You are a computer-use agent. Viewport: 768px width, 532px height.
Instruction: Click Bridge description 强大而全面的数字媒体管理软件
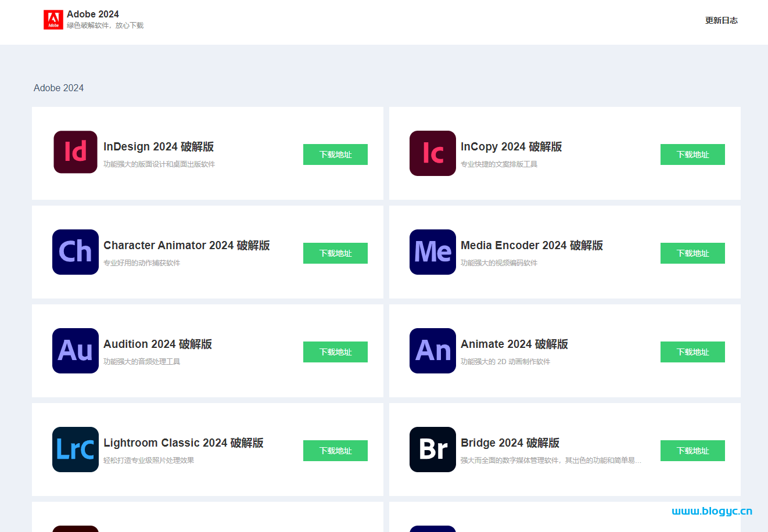coord(551,461)
